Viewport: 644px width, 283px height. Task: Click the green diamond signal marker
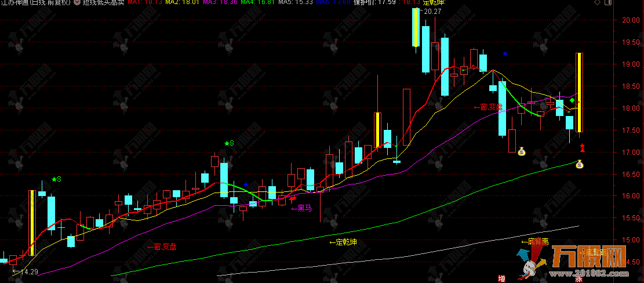[x=572, y=101]
